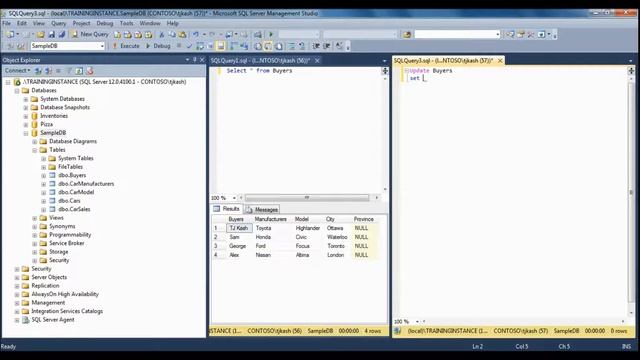Click the Connect Object Explorer icon
640x360 pixels.
point(38,71)
